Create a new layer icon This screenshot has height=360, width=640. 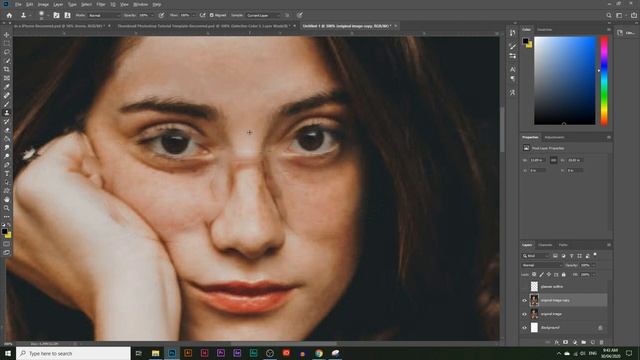pyautogui.click(x=592, y=342)
